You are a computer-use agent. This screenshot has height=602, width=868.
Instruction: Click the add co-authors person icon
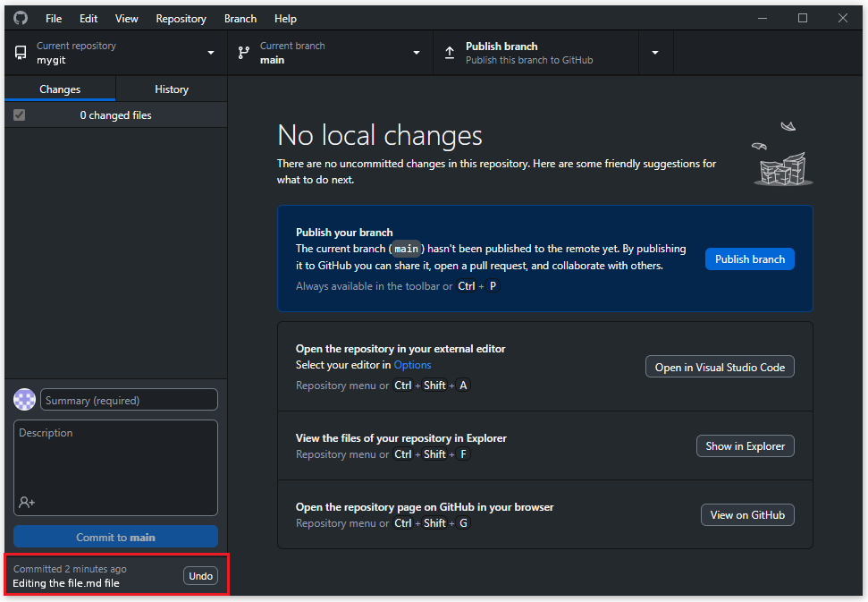(x=27, y=503)
